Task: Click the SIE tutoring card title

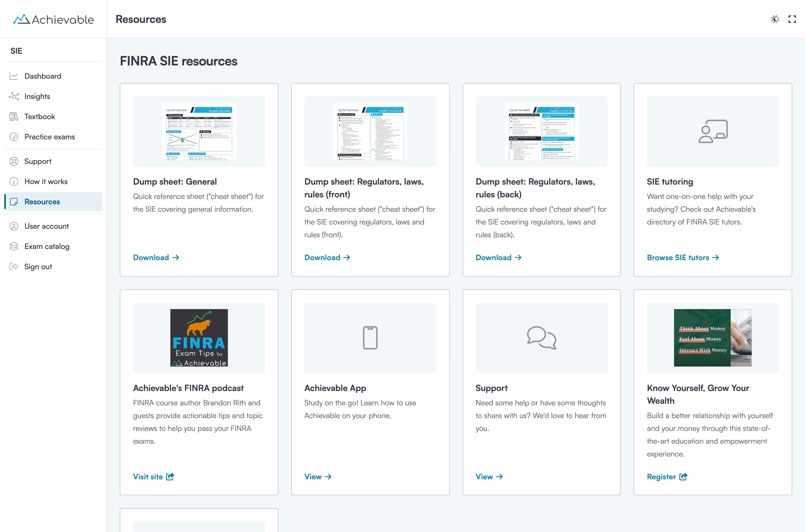Action: [670, 181]
